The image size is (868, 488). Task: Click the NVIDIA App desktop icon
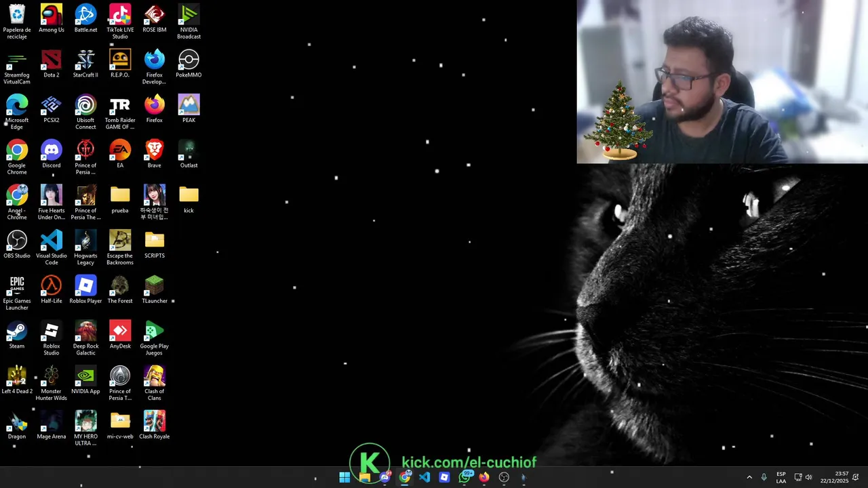click(85, 380)
